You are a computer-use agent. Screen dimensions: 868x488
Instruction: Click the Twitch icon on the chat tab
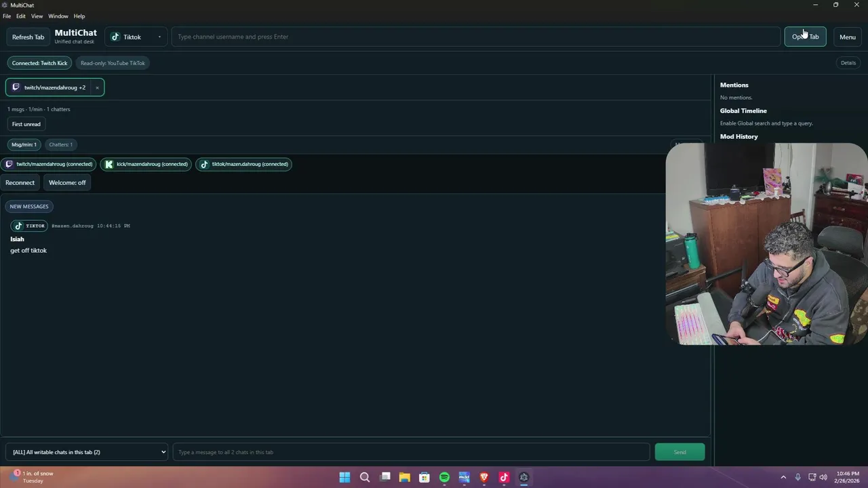[x=16, y=87]
